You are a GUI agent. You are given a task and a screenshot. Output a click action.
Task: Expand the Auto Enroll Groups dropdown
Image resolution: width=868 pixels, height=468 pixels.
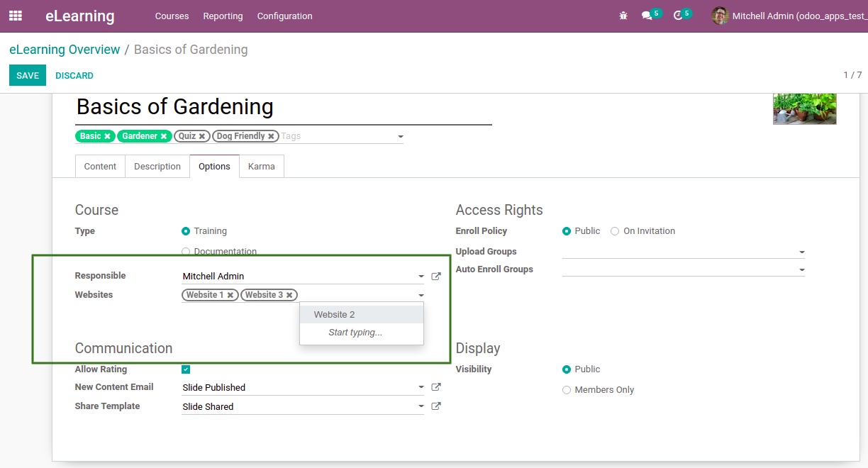coord(801,270)
